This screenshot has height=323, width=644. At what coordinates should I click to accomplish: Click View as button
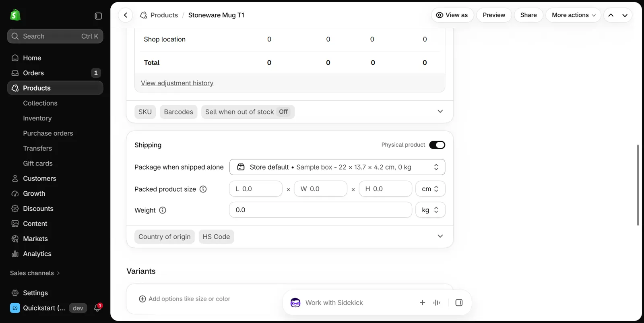(452, 15)
